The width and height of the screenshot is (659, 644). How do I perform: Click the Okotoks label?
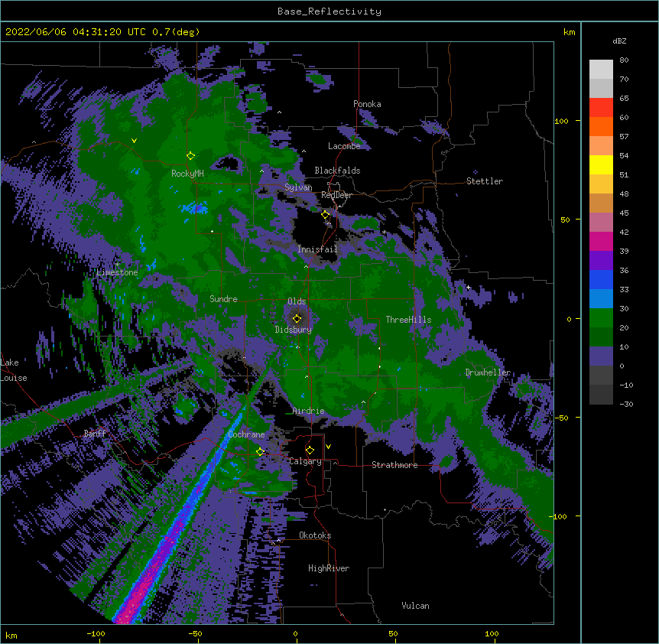pyautogui.click(x=315, y=535)
